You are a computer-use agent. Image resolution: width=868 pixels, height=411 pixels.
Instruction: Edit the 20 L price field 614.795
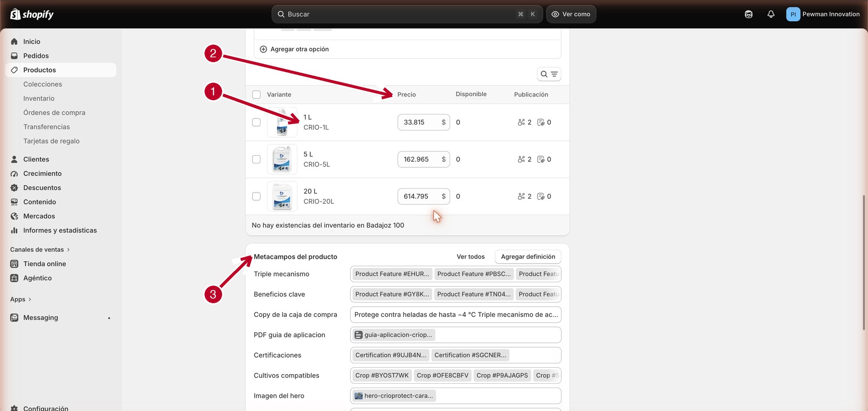pyautogui.click(x=424, y=196)
